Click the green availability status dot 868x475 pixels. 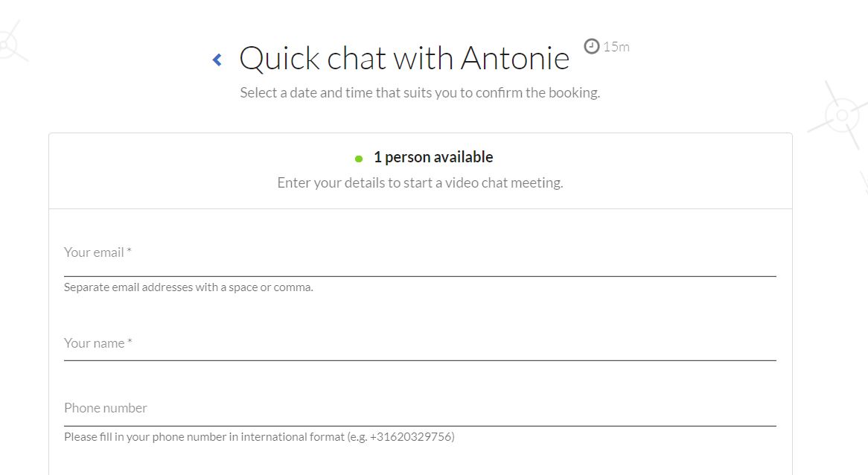tap(359, 159)
